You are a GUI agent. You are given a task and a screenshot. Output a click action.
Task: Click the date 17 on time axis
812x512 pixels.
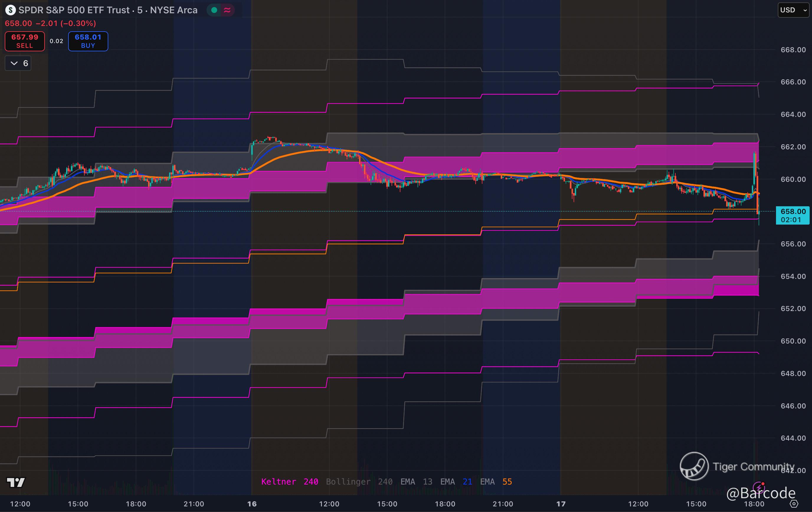point(561,504)
